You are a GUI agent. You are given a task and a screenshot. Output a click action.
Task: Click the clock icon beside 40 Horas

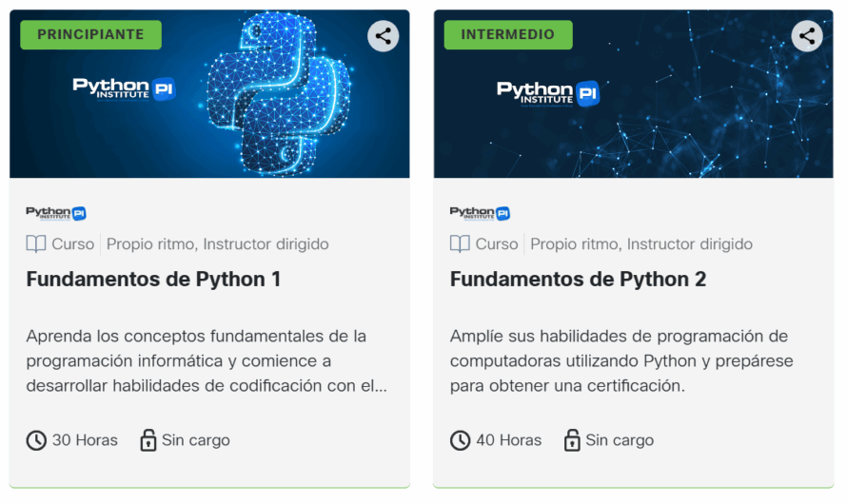coord(461,440)
